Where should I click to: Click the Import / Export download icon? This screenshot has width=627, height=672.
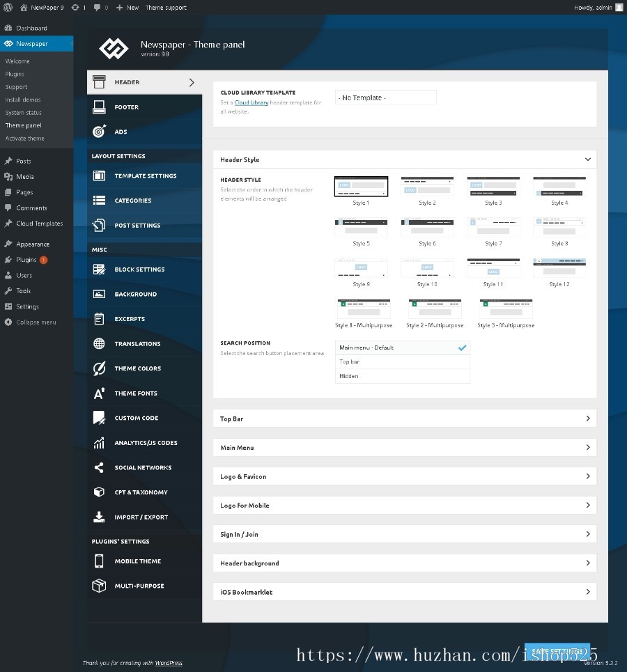point(100,517)
